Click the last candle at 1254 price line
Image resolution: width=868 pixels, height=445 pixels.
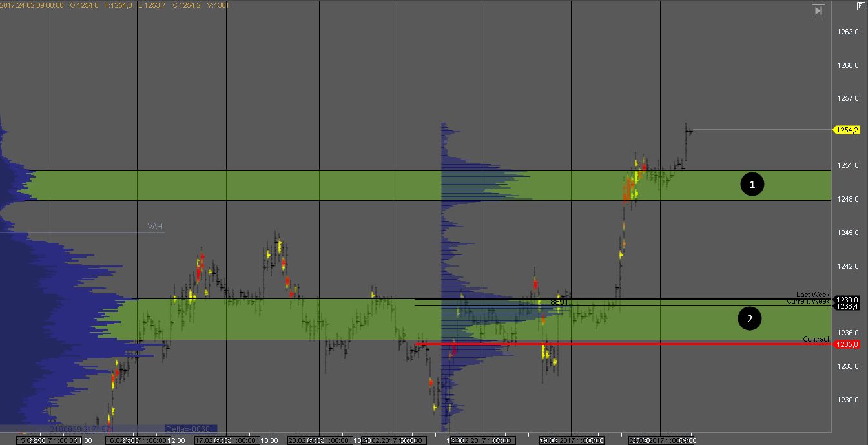688,130
